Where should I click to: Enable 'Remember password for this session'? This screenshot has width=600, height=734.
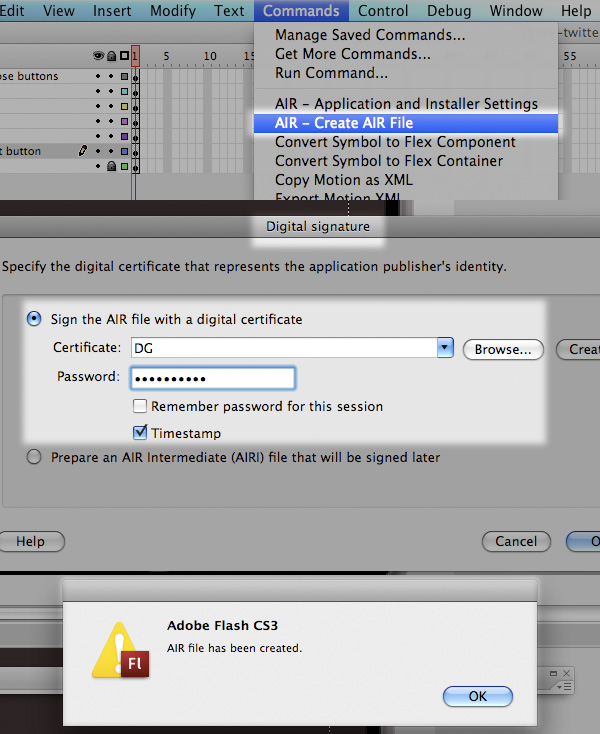(x=139, y=406)
